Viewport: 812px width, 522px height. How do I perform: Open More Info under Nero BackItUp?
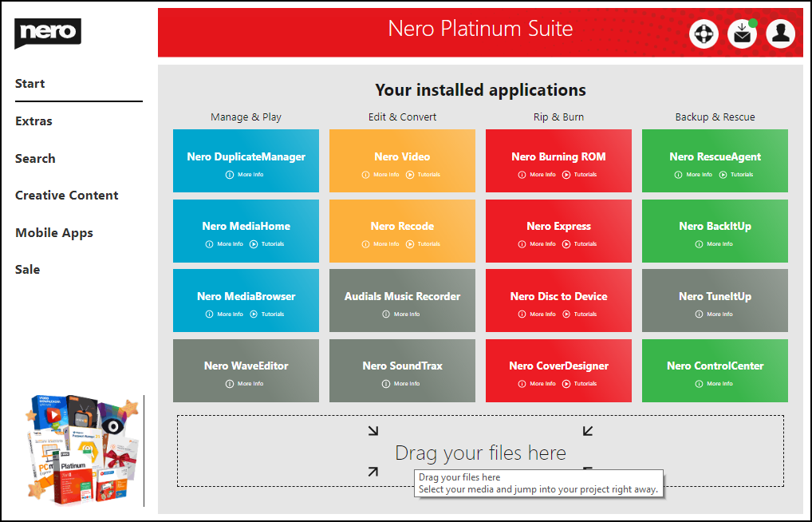click(714, 244)
